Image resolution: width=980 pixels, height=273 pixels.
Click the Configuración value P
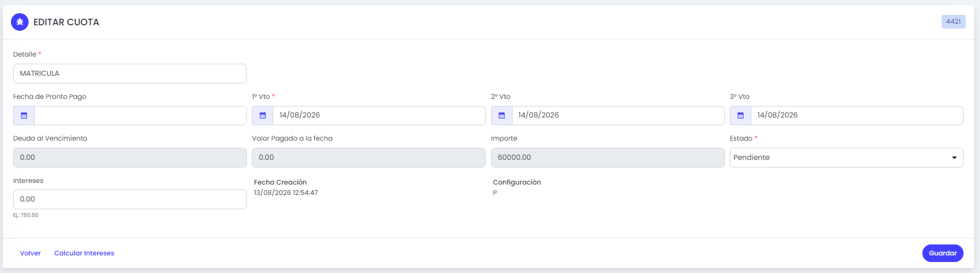495,193
